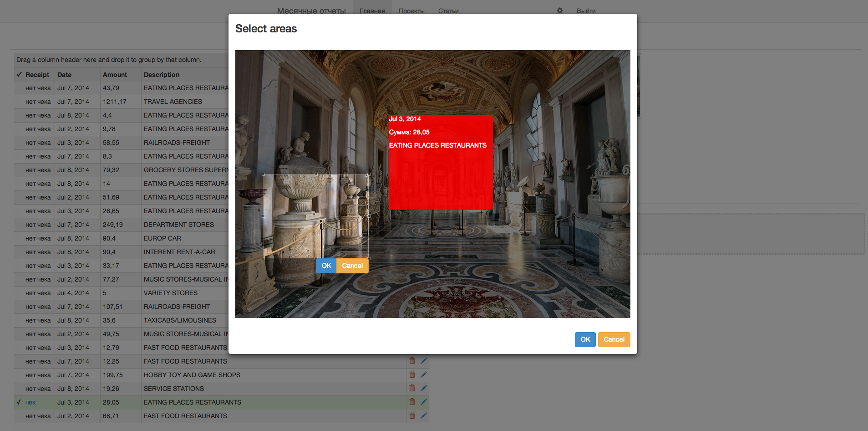Viewport: 868px width, 431px height.
Task: Click the Сумма: 28,05 label in red area
Action: pos(409,132)
